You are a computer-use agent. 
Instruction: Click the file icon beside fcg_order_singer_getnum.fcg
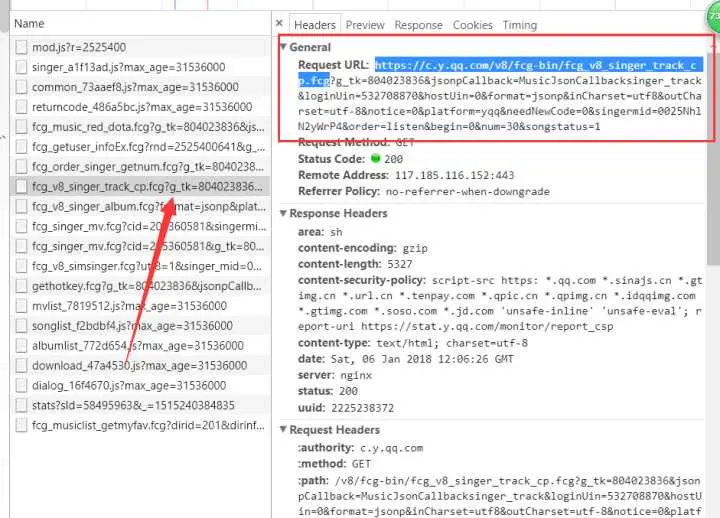tap(21, 167)
